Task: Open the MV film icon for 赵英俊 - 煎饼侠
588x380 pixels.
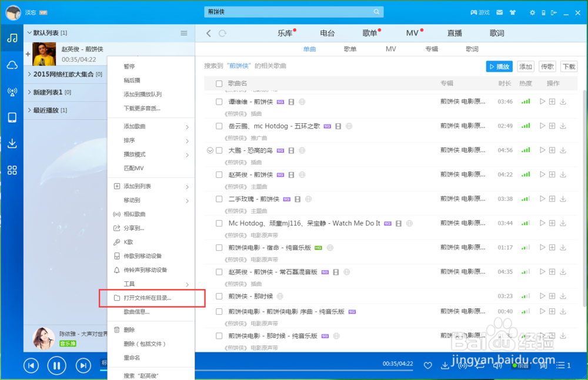Action: 291,174
